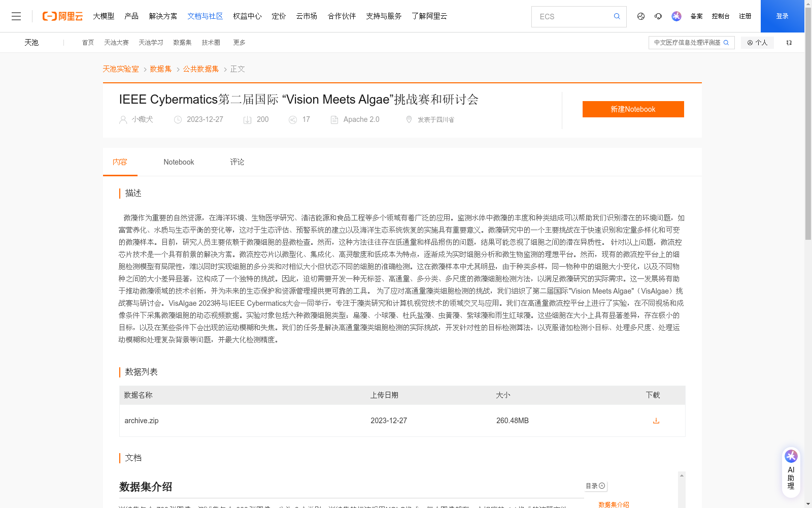Click the 注册 register link
812x508 pixels.
(x=745, y=16)
